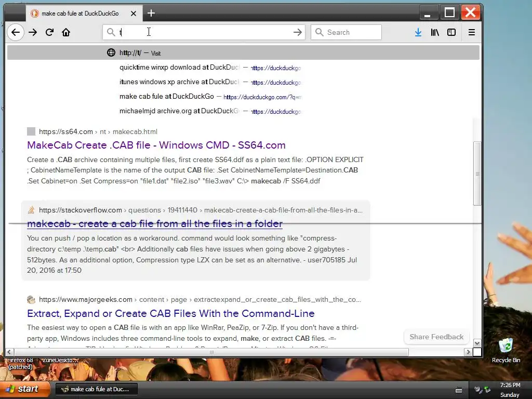532x399 pixels.
Task: Open 'MakeCab Create .CAB file' SS64 result
Action: (x=156, y=145)
